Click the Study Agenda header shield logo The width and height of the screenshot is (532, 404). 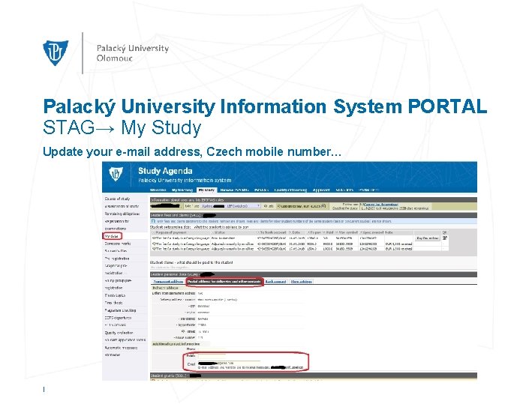116,174
